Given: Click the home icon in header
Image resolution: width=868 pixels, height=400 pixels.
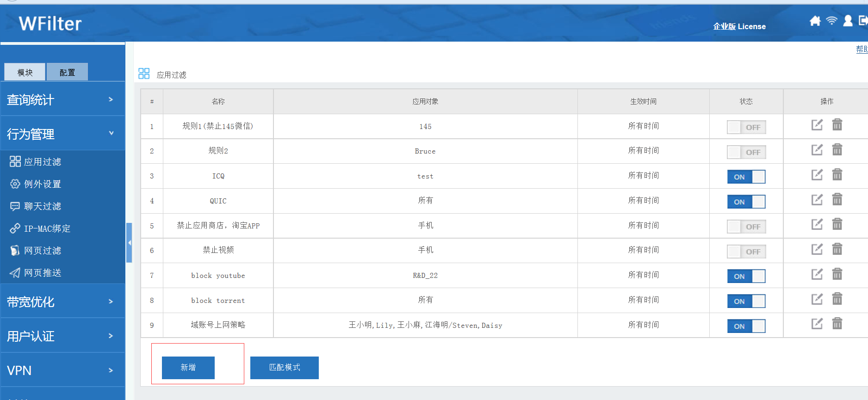Looking at the screenshot, I should coord(815,21).
